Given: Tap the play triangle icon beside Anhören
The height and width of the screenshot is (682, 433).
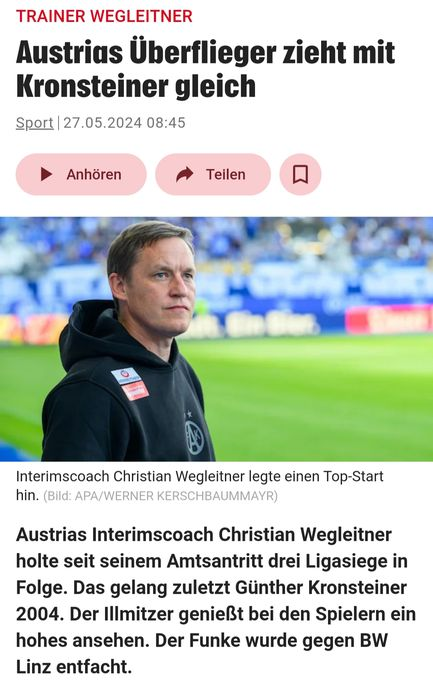Looking at the screenshot, I should (x=46, y=174).
